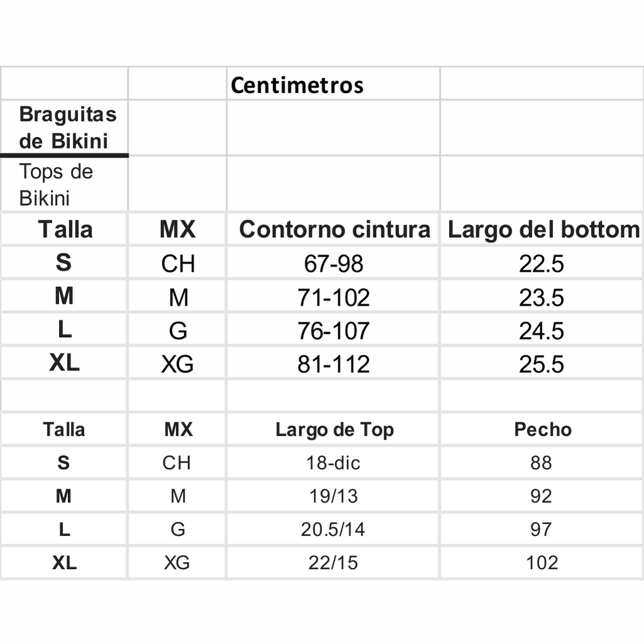This screenshot has height=644, width=644.
Task: Select chest value 102
Action: 542,563
